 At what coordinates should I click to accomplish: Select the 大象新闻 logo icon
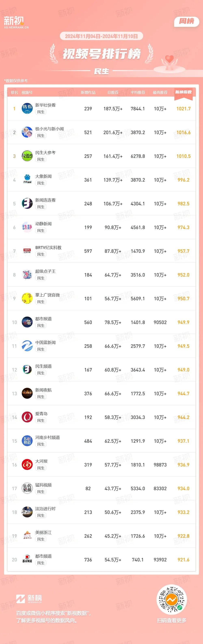27,180
